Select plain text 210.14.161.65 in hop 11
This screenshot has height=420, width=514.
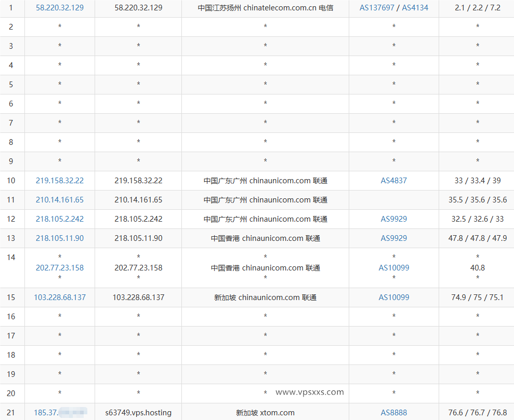(x=138, y=200)
